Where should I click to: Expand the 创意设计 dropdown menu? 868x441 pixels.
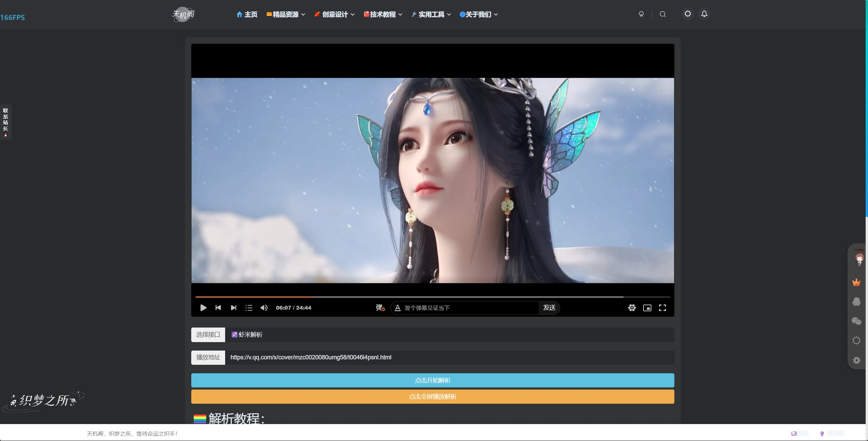pyautogui.click(x=335, y=14)
